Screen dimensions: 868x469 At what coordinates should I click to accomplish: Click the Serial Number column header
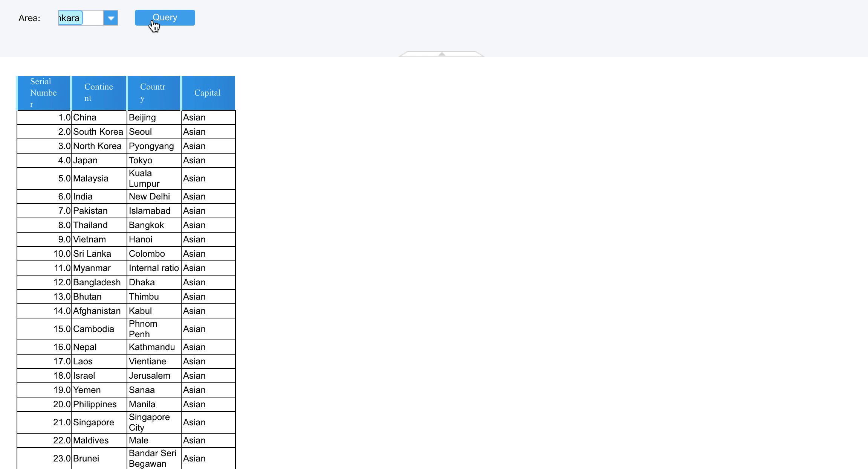[44, 93]
